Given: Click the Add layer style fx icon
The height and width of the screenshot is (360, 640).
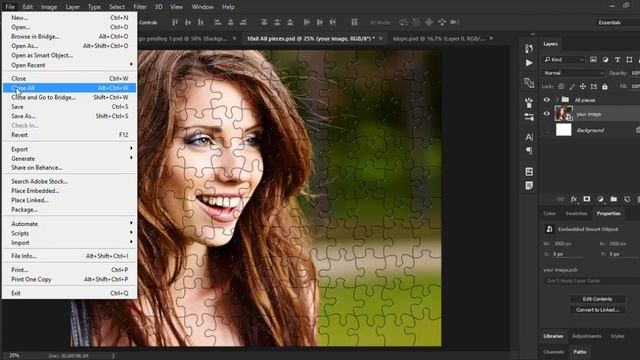Looking at the screenshot, I should (573, 199).
